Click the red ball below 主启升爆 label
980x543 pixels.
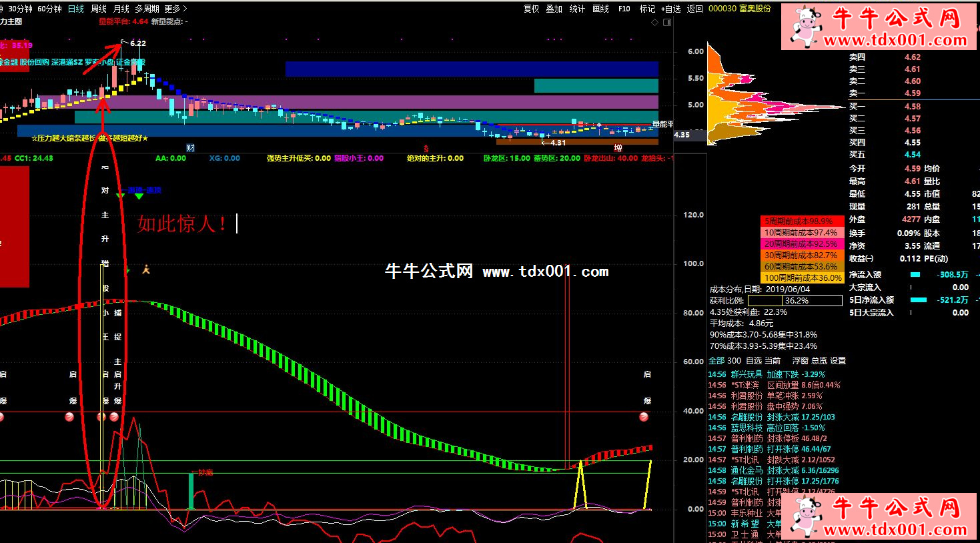tap(115, 417)
